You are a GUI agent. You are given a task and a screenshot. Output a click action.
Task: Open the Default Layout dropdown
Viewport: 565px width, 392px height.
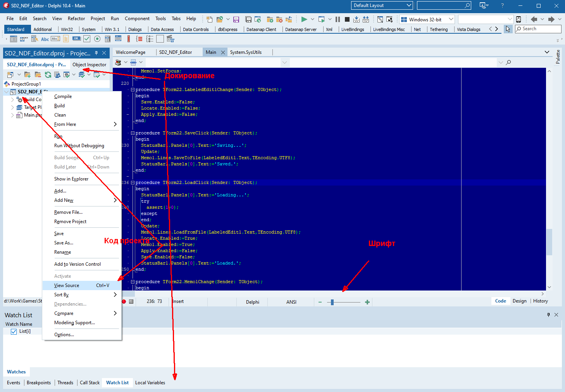409,5
